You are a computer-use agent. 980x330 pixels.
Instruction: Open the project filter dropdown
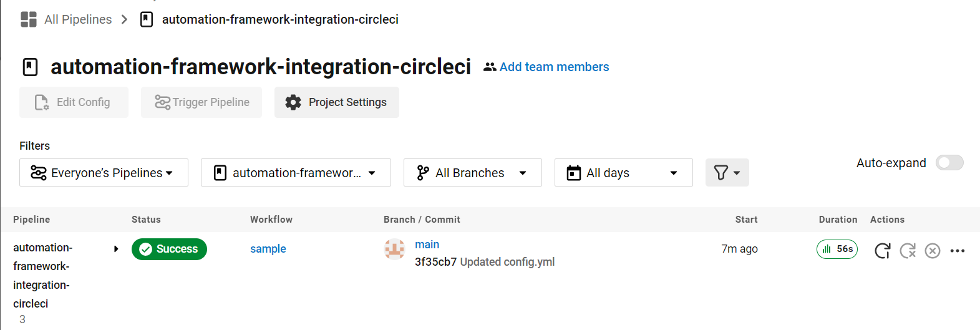[x=296, y=173]
